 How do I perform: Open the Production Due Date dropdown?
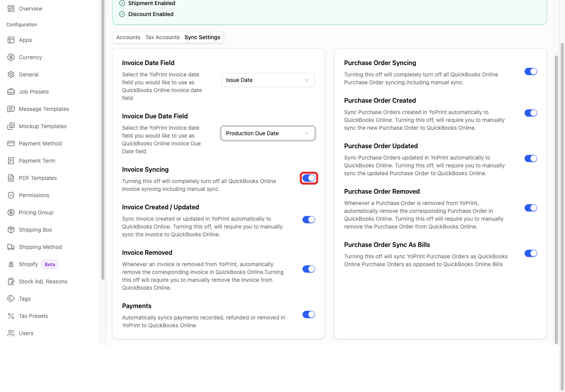(268, 133)
